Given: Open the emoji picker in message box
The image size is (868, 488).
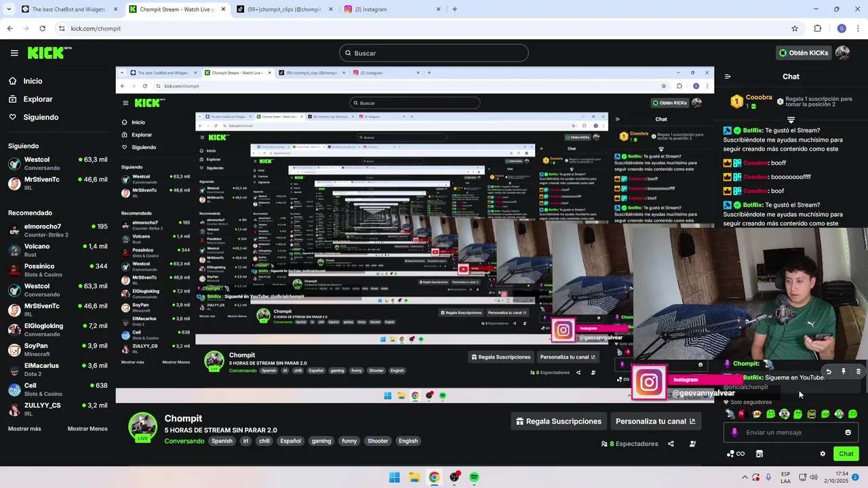Looking at the screenshot, I should pyautogui.click(x=848, y=432).
